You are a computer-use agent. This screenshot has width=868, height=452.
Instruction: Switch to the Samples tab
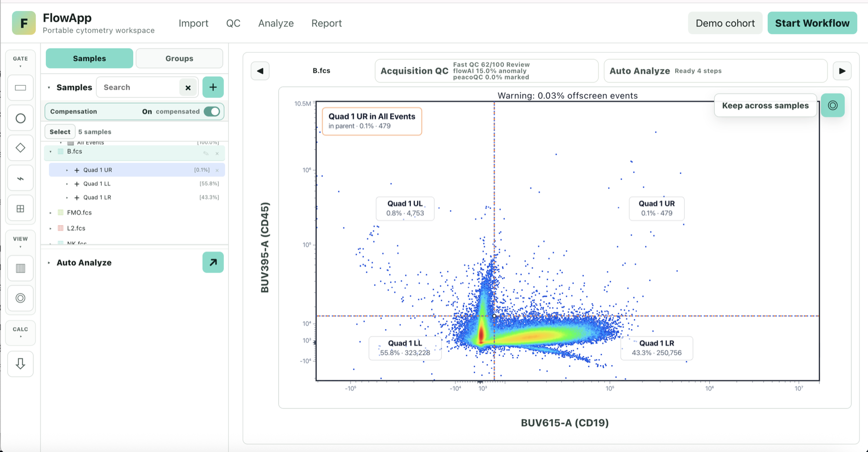(89, 58)
